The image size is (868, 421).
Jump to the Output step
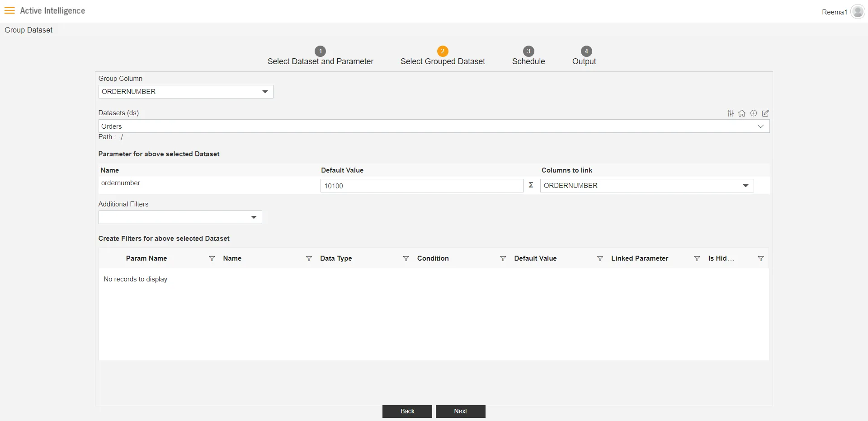(586, 51)
